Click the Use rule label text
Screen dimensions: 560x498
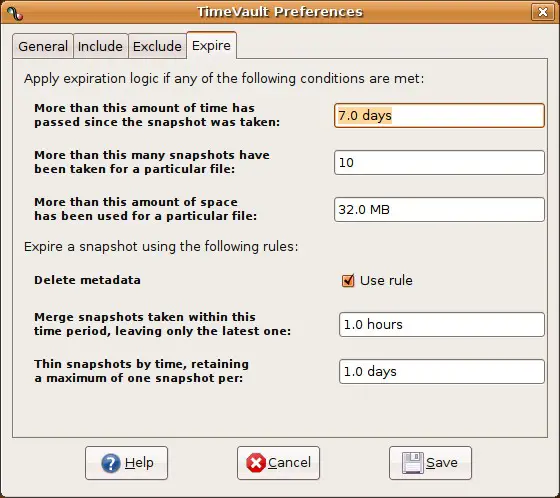coord(386,281)
